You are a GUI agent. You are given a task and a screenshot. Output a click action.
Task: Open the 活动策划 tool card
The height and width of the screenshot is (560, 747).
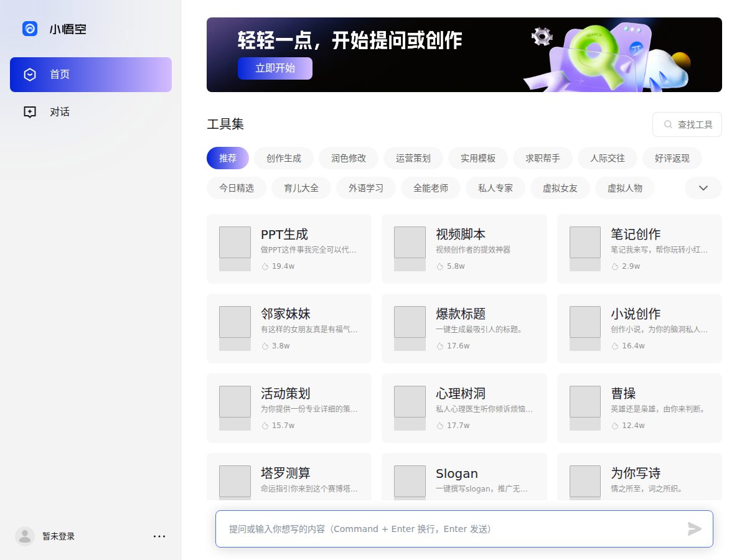pyautogui.click(x=289, y=408)
